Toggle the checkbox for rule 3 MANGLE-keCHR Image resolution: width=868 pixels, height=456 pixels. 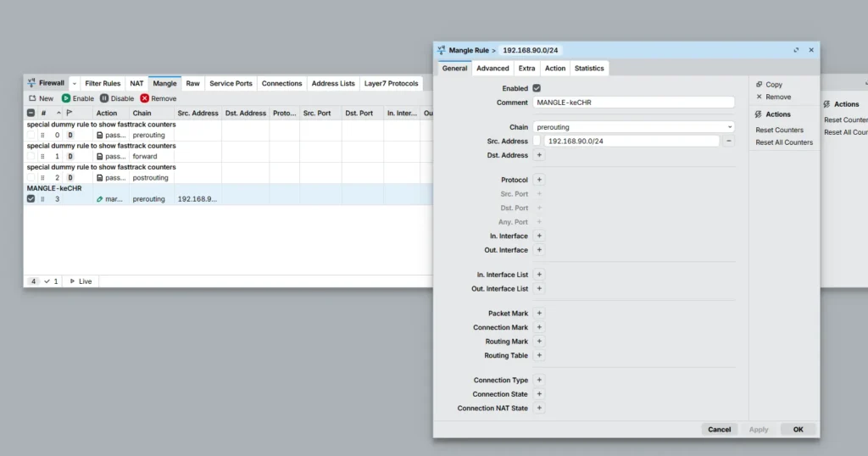[x=31, y=198]
